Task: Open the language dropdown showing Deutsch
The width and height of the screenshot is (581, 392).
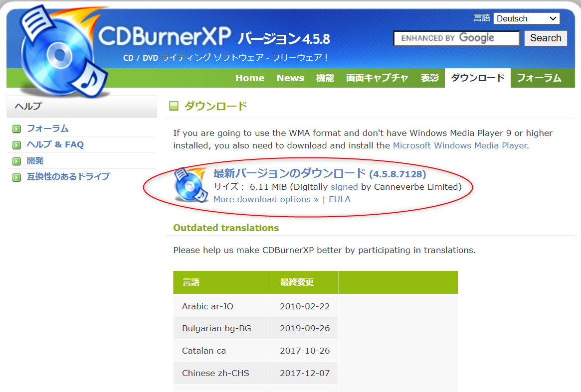Action: tap(526, 18)
